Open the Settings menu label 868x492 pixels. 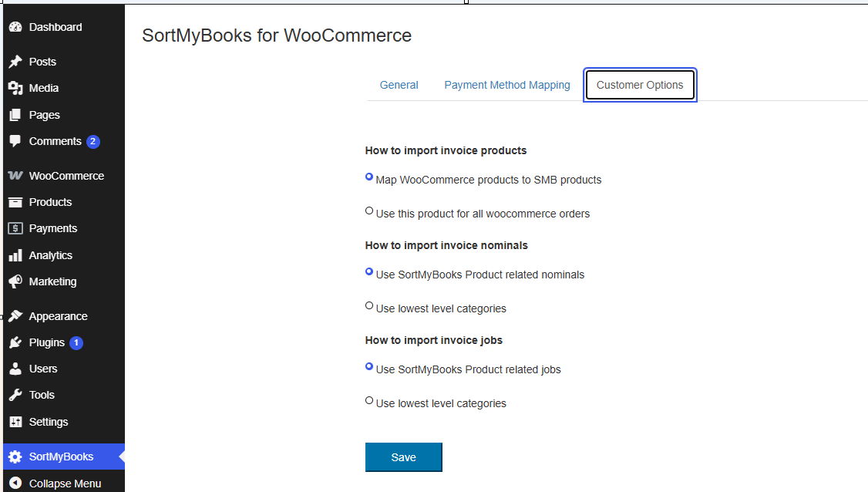[x=49, y=422]
